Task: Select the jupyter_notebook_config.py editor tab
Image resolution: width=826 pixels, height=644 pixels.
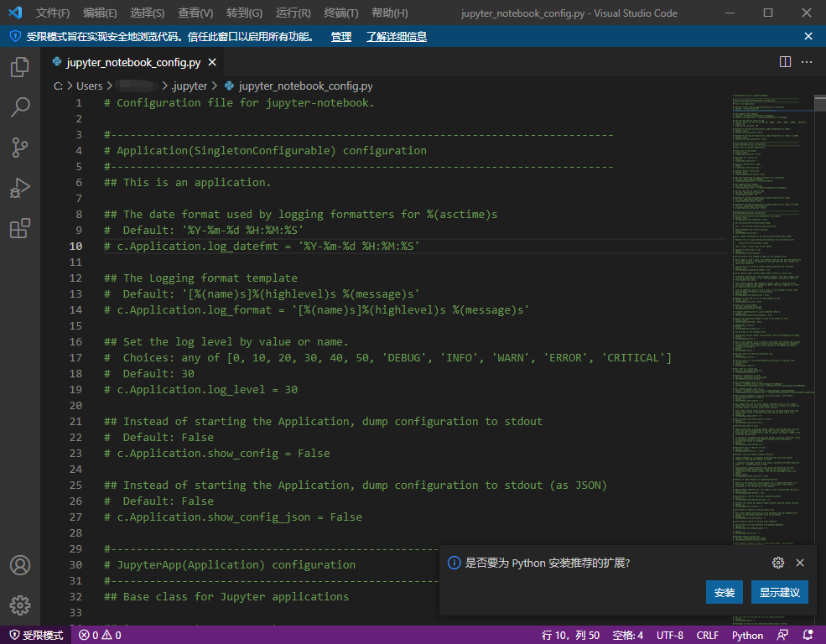Action: click(x=133, y=62)
